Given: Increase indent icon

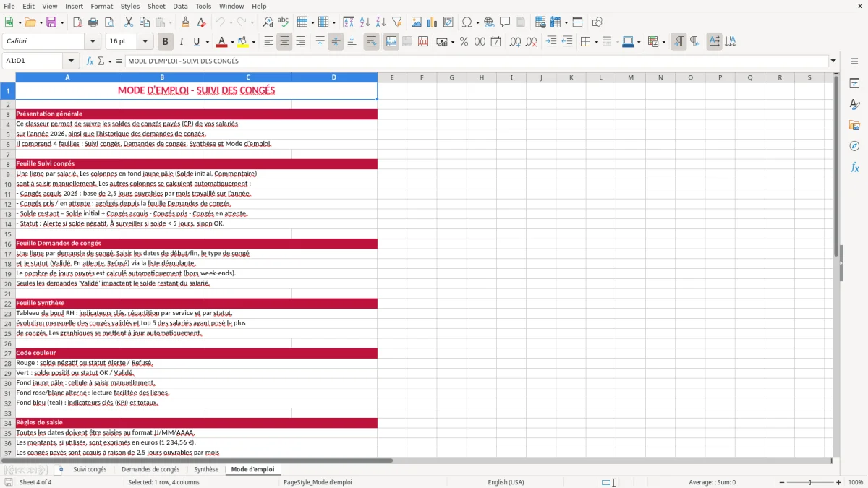Looking at the screenshot, I should pyautogui.click(x=551, y=42).
